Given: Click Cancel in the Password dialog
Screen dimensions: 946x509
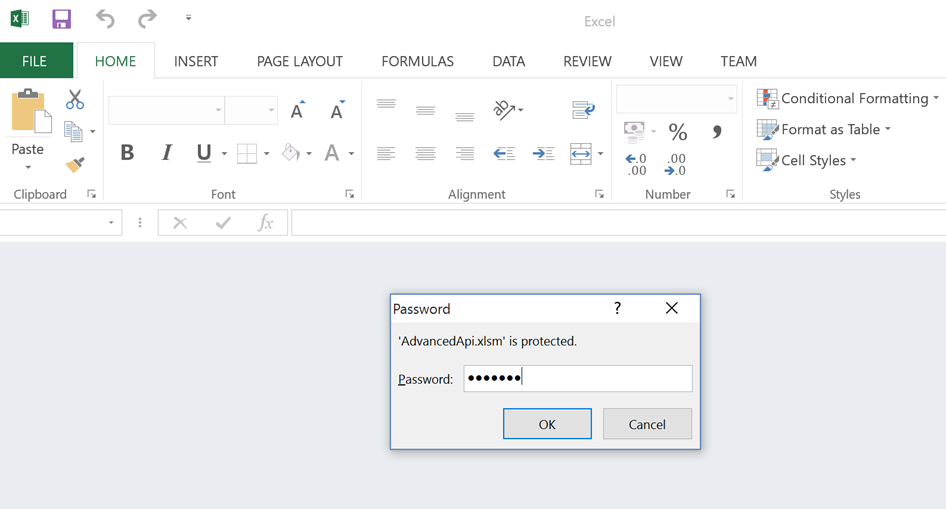Looking at the screenshot, I should click(x=647, y=424).
